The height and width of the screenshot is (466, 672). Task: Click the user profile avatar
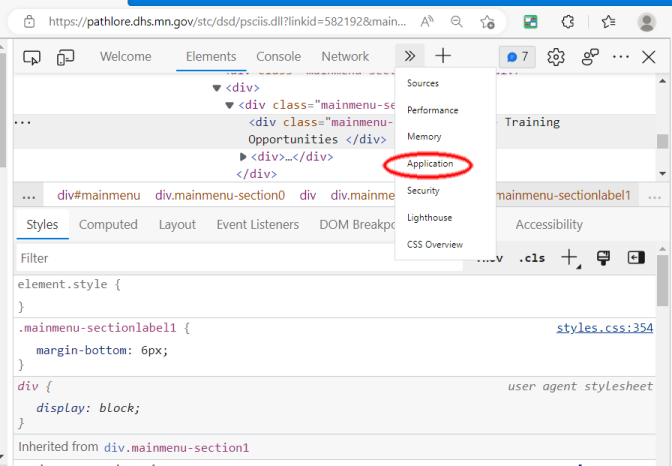click(x=647, y=22)
